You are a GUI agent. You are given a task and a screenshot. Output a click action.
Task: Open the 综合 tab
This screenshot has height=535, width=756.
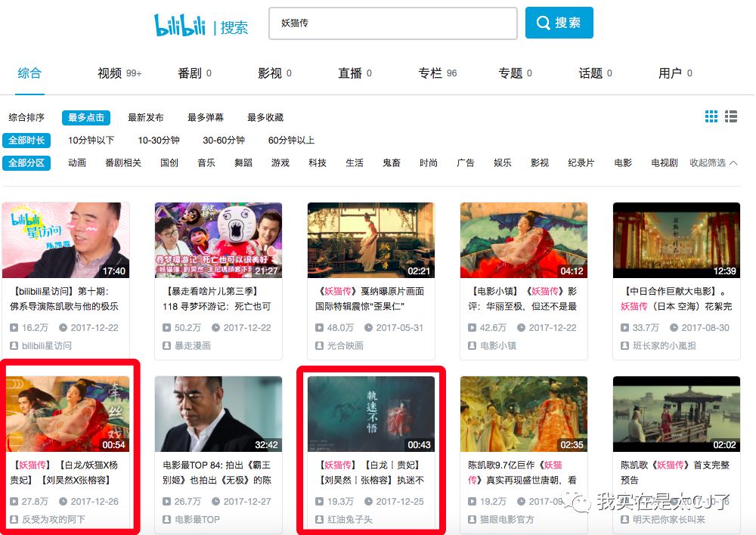pyautogui.click(x=29, y=73)
